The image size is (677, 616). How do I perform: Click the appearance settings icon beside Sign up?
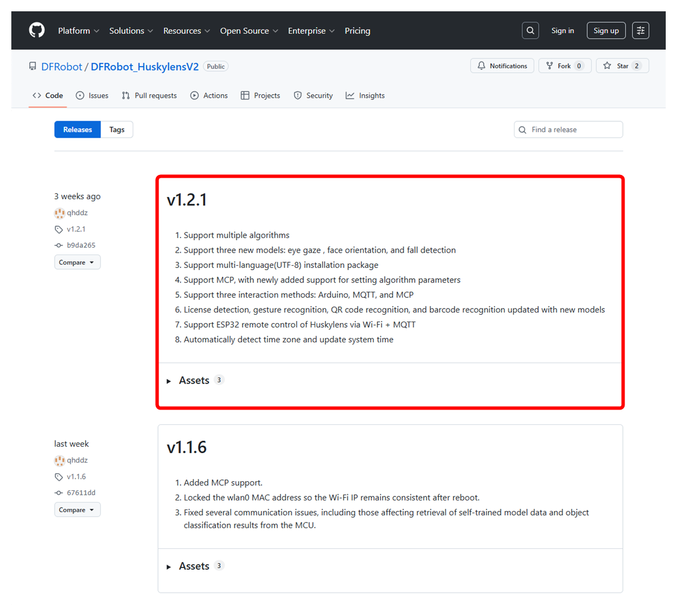640,30
